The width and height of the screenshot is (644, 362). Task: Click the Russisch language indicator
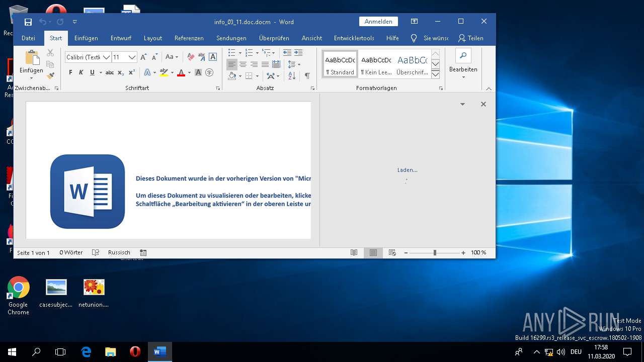119,253
